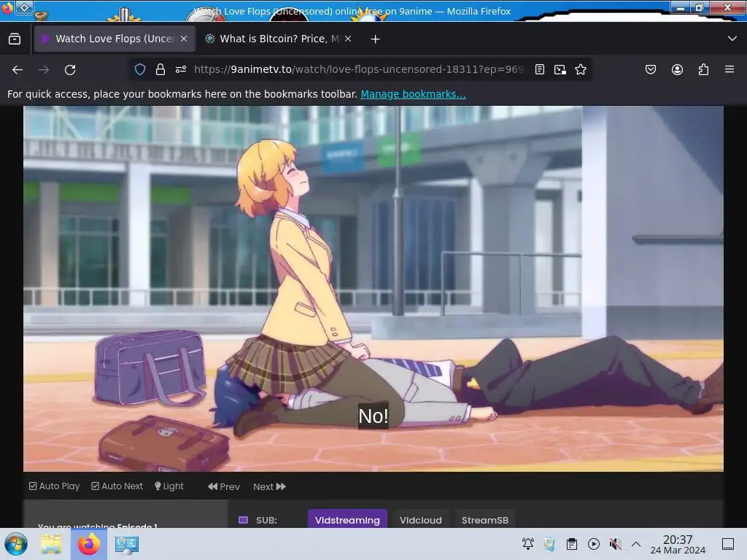Go to Prev episode
This screenshot has width=747, height=560.
(224, 486)
